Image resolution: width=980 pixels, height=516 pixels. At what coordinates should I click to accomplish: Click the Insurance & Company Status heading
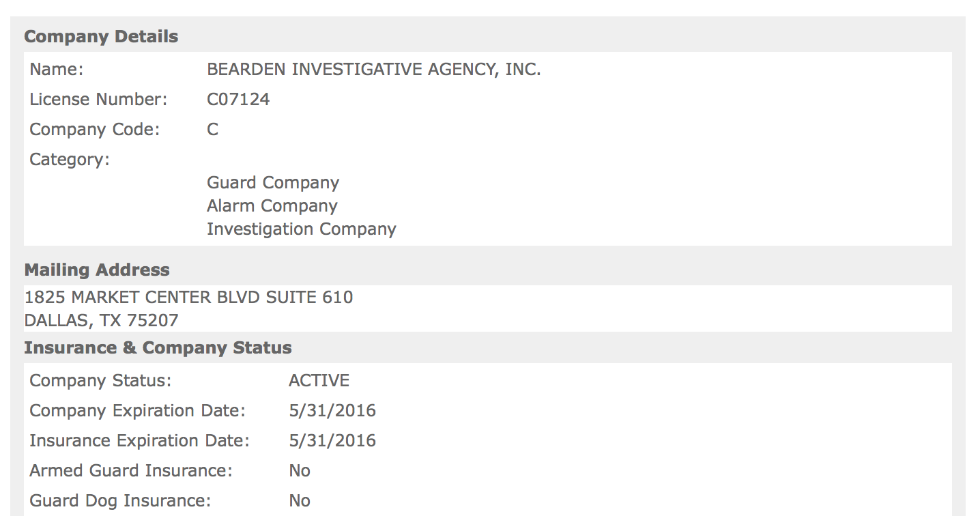(158, 348)
